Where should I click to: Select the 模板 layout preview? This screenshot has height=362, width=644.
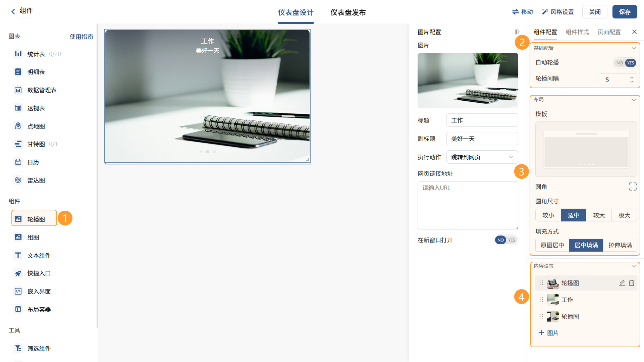point(586,149)
